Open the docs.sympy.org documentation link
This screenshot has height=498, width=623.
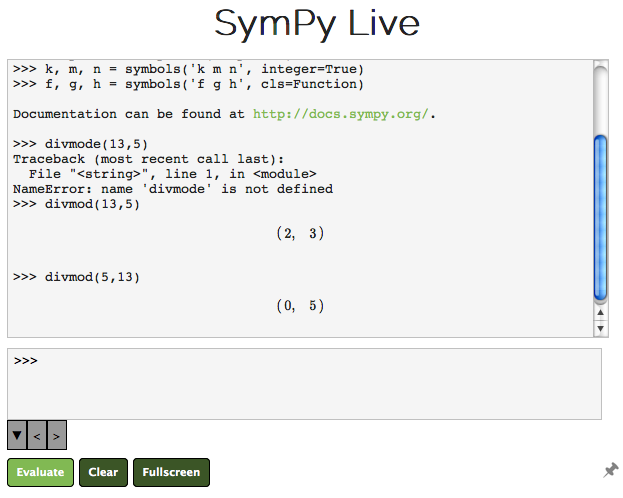point(343,114)
